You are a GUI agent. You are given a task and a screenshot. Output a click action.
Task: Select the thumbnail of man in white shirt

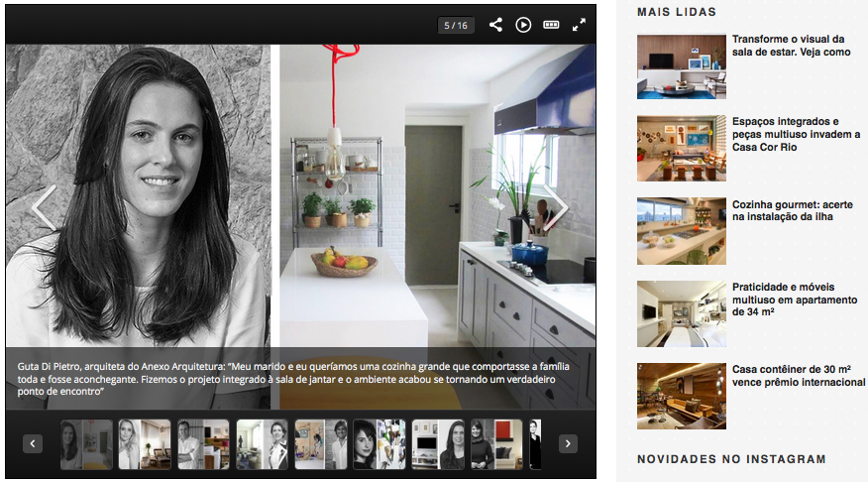click(x=204, y=444)
